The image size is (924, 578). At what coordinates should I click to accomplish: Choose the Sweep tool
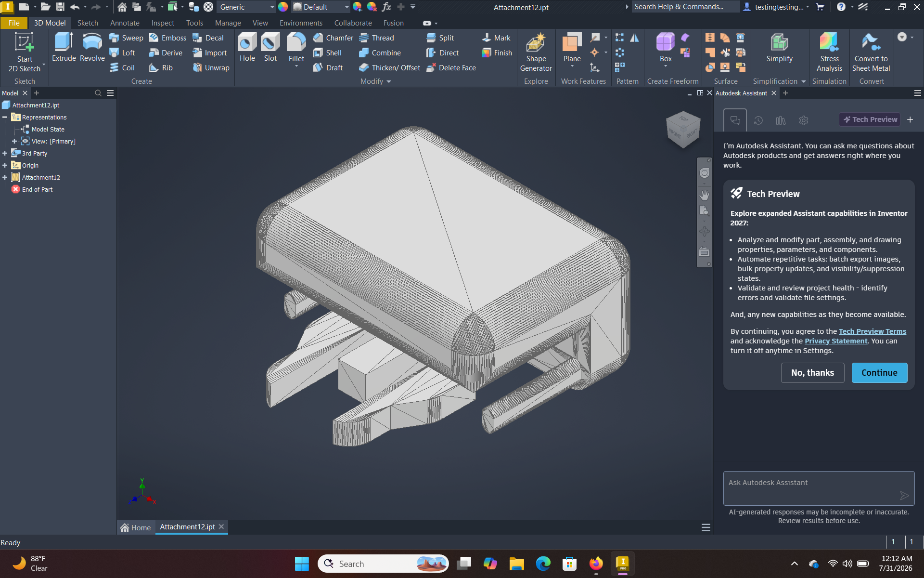pos(126,38)
